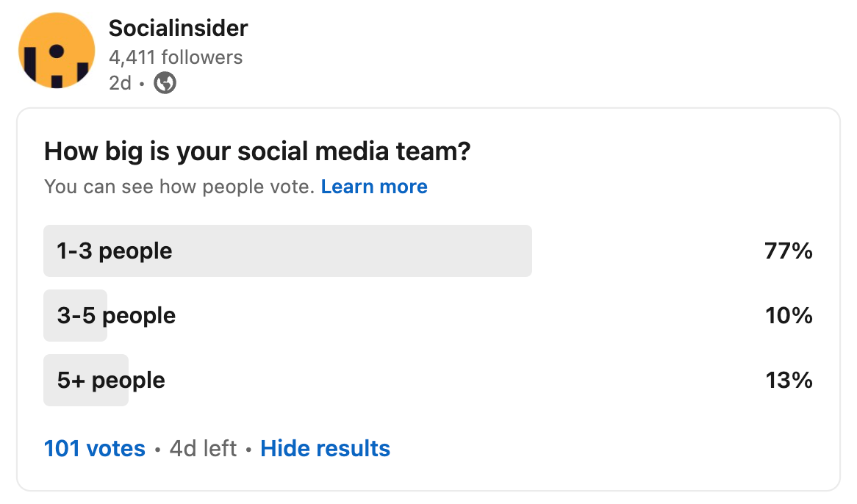Click the 4,411 followers text

point(176,57)
